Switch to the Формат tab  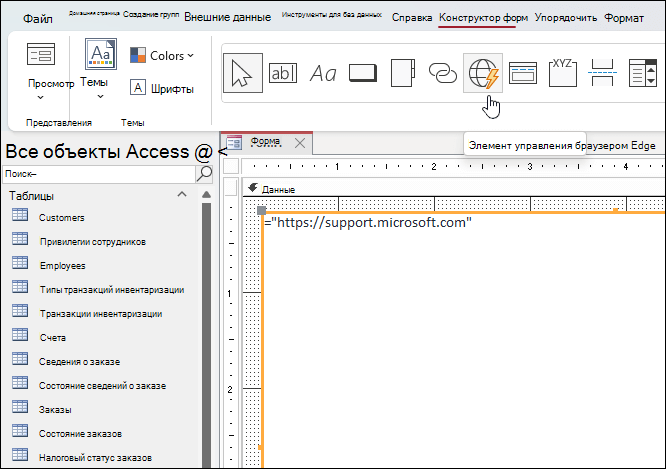tap(624, 18)
